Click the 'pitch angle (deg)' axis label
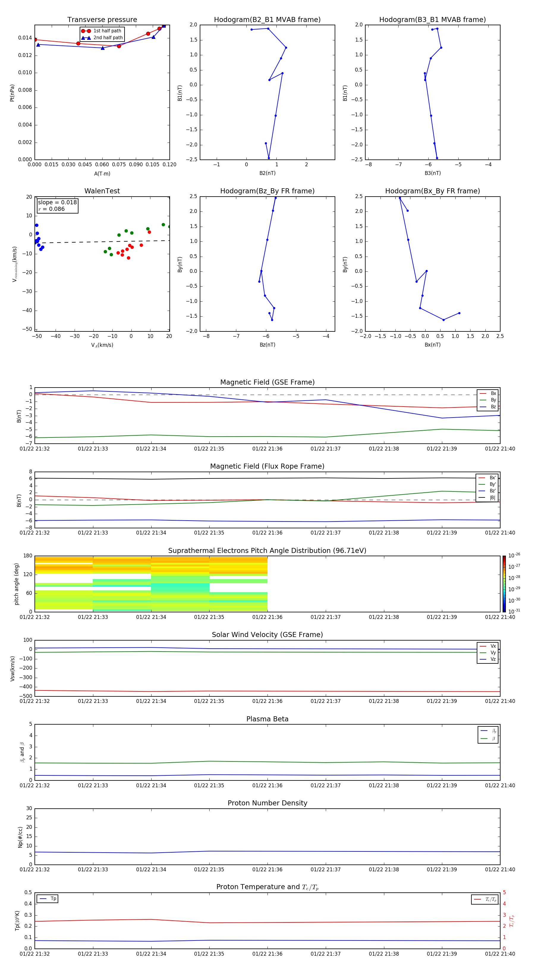The image size is (535, 980). pyautogui.click(x=16, y=584)
